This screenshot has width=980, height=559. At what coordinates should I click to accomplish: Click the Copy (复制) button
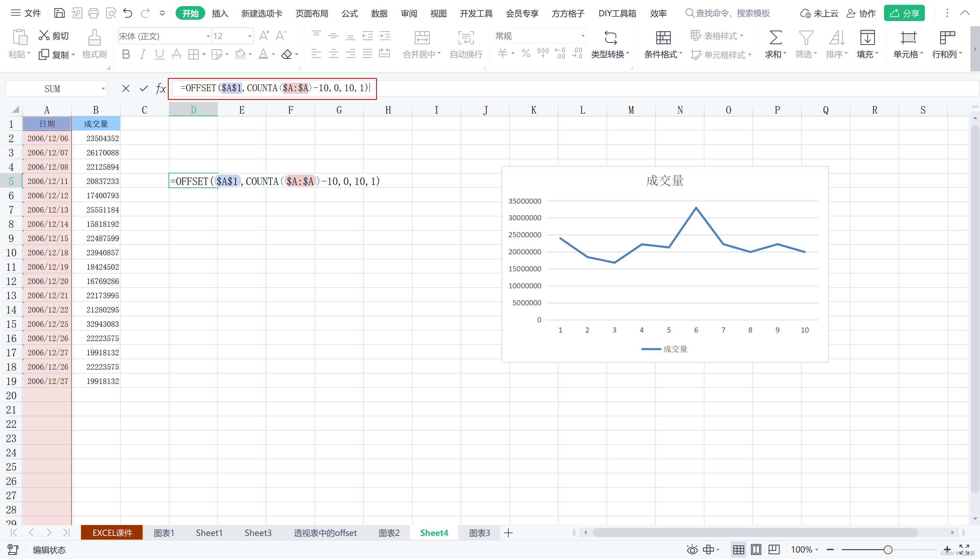point(56,54)
